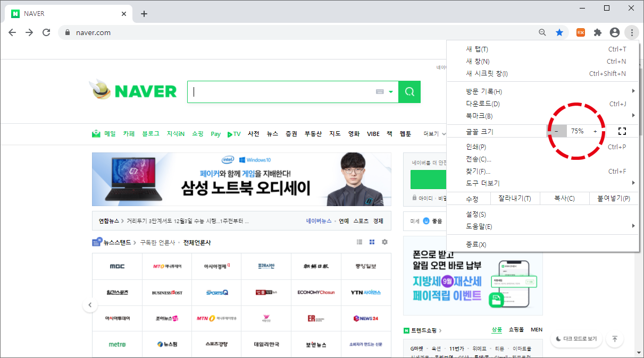Image resolution: width=644 pixels, height=358 pixels.
Task: Decrease zoom with minus button
Action: coord(556,131)
